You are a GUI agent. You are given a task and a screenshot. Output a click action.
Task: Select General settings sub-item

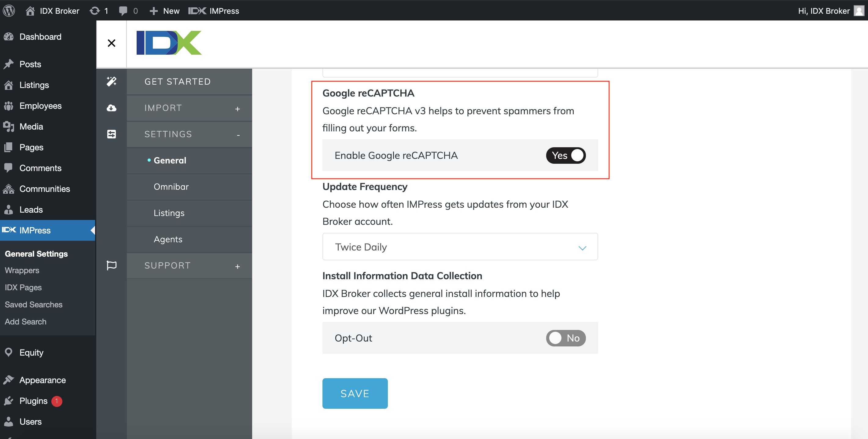(x=189, y=160)
